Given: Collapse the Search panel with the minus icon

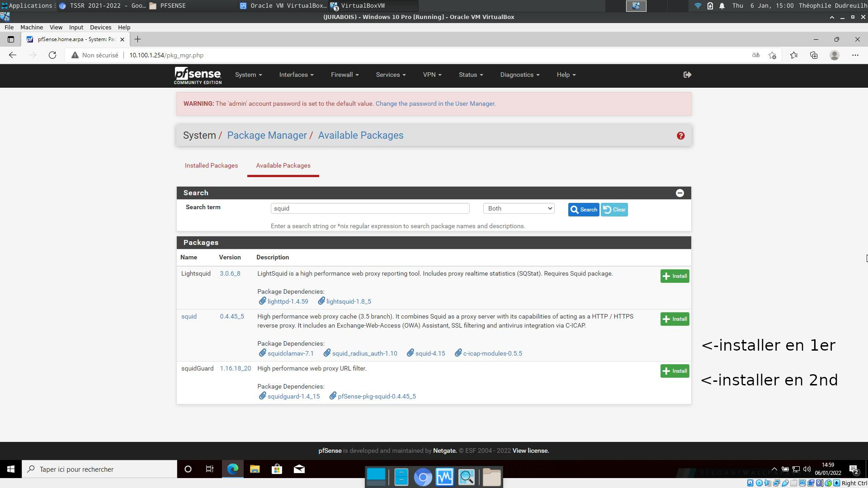Looking at the screenshot, I should point(679,193).
